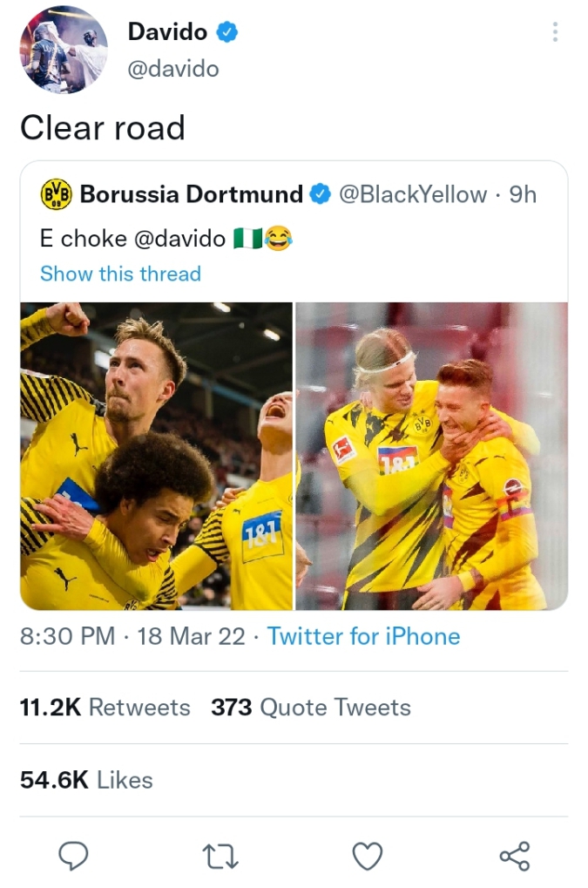
Task: Click the Show this thread link
Action: pyautogui.click(x=120, y=274)
